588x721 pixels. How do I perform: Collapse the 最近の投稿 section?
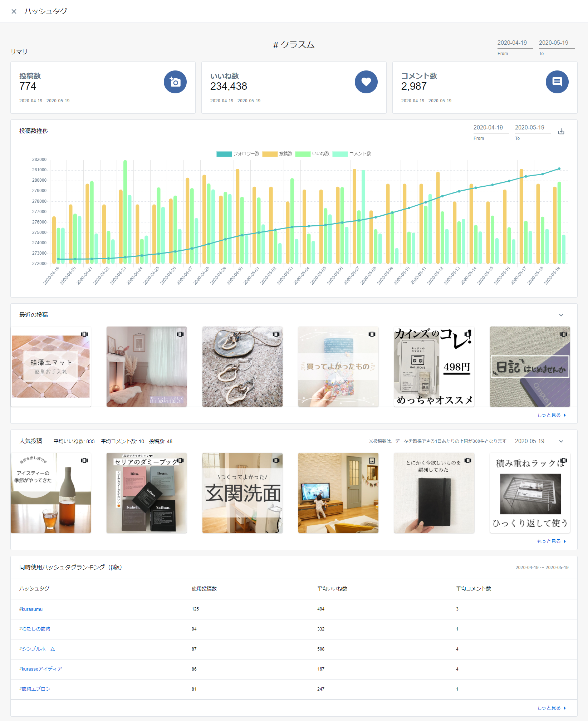(561, 315)
